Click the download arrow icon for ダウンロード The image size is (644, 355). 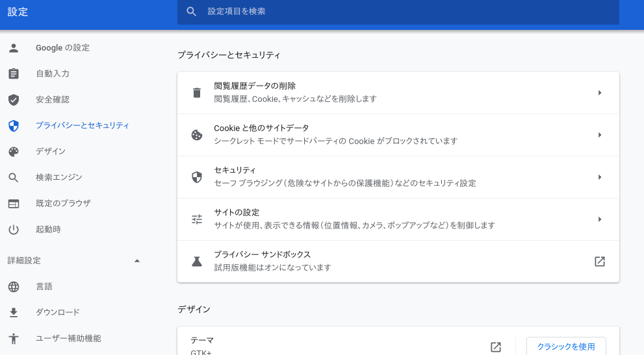click(14, 313)
